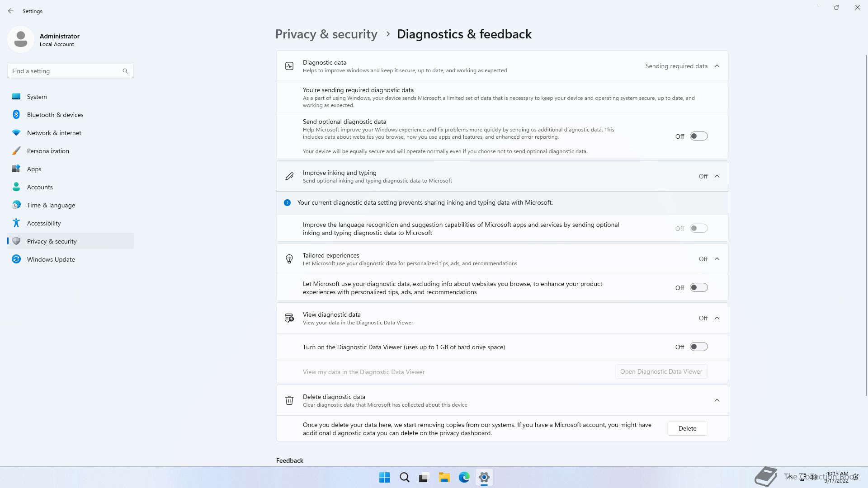Screen dimensions: 868x488
Task: Click the Accessibility figure icon
Action: point(16,223)
